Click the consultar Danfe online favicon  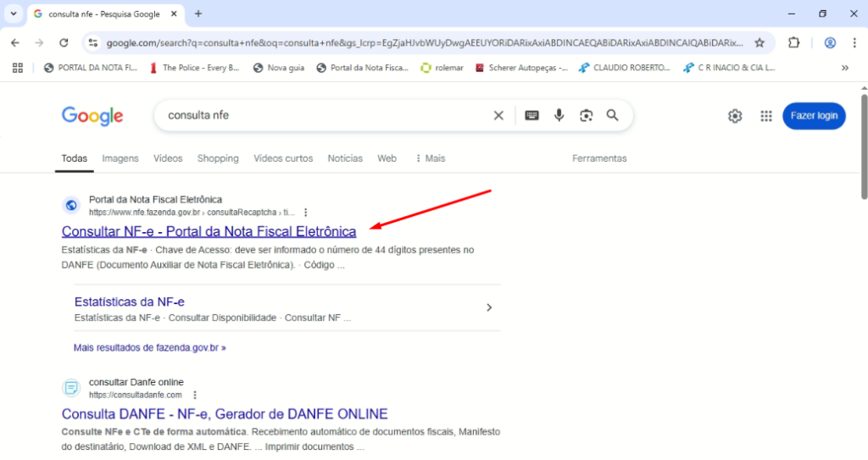click(x=71, y=388)
